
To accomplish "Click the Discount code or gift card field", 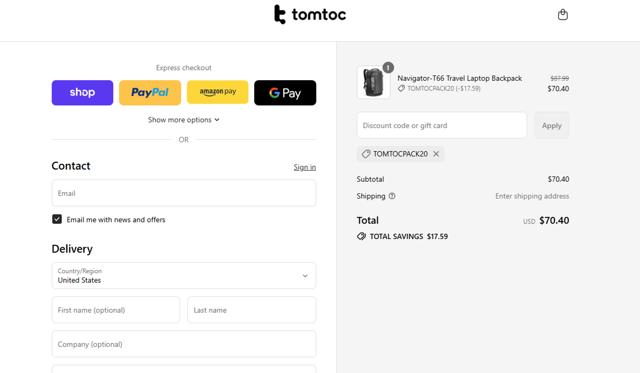I will point(442,125).
